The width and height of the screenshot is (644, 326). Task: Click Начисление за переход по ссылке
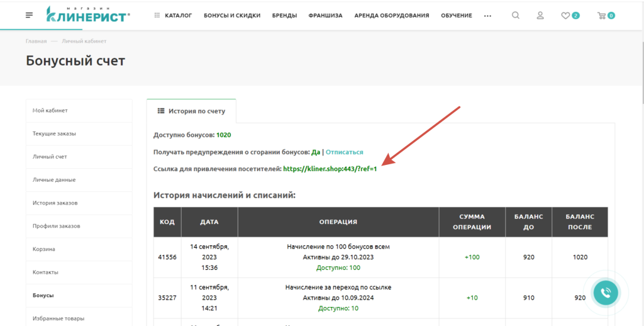[338, 288]
